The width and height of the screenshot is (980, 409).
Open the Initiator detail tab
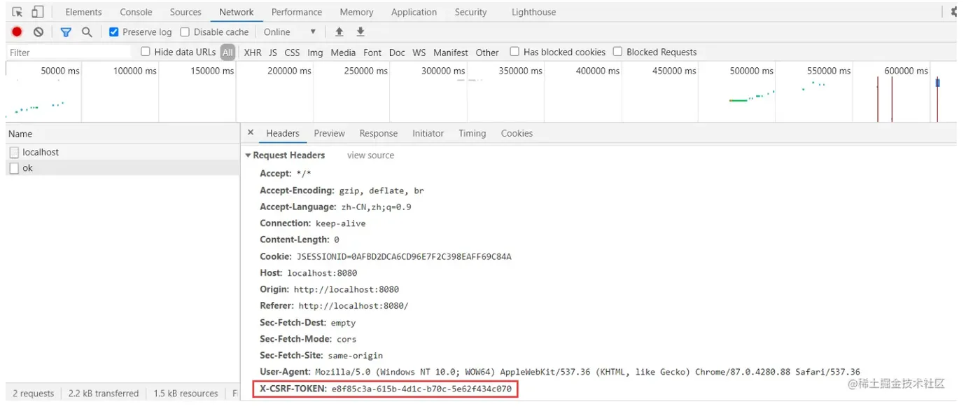coord(428,134)
